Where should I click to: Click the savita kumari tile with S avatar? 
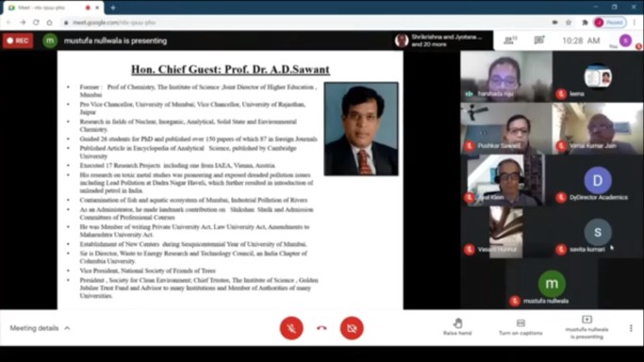tap(598, 232)
